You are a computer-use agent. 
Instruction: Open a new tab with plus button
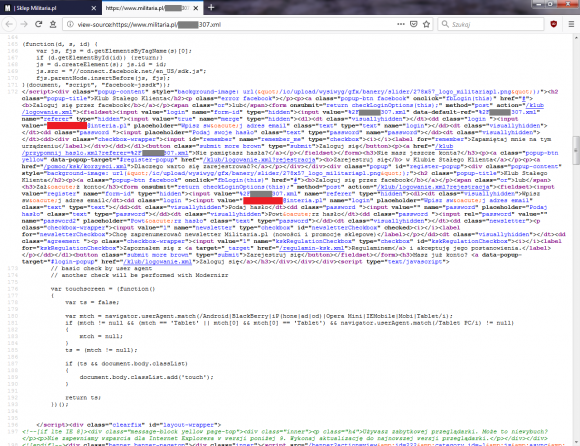tap(211, 8)
